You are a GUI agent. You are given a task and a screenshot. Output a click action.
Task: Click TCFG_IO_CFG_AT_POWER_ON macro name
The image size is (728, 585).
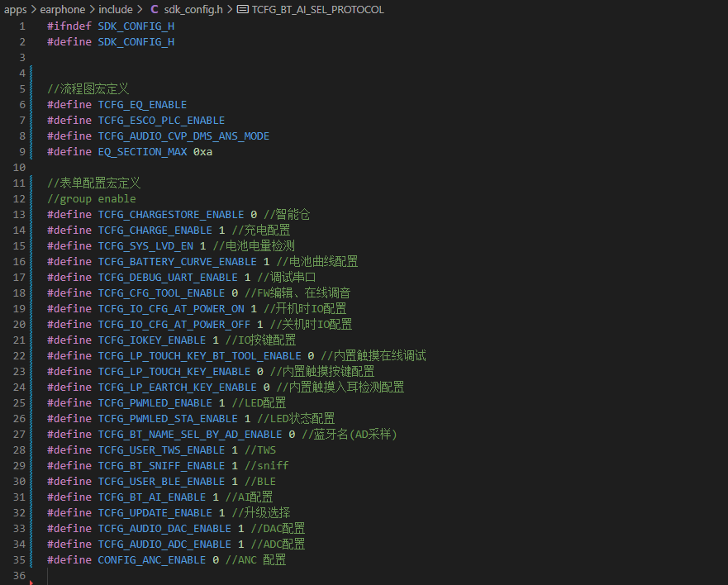coord(171,309)
